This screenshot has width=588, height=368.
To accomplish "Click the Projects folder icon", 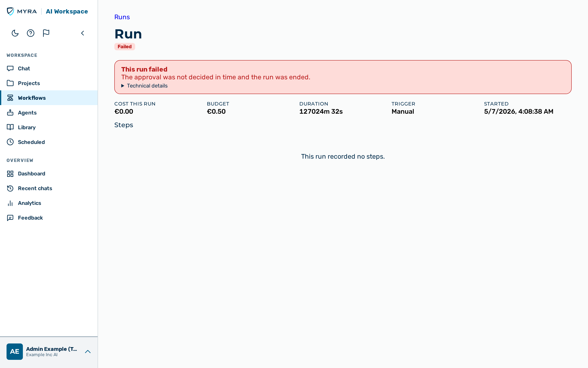I will click(x=10, y=83).
